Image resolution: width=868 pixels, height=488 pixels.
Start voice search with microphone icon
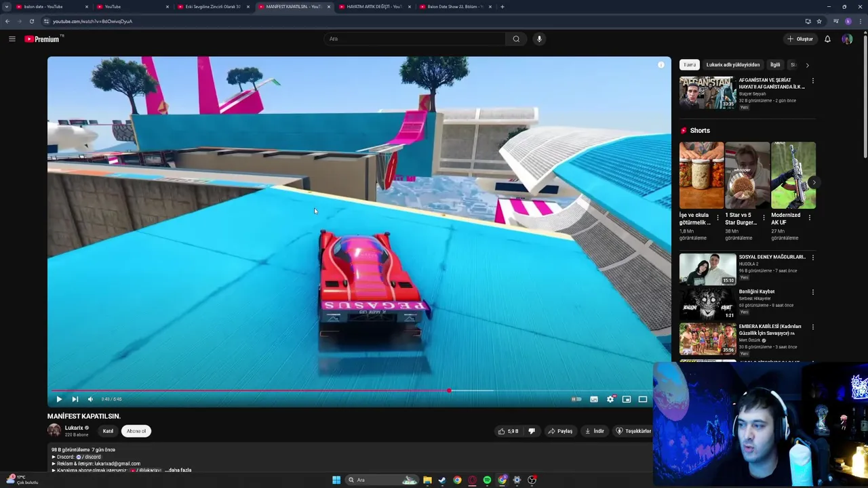[x=539, y=39]
